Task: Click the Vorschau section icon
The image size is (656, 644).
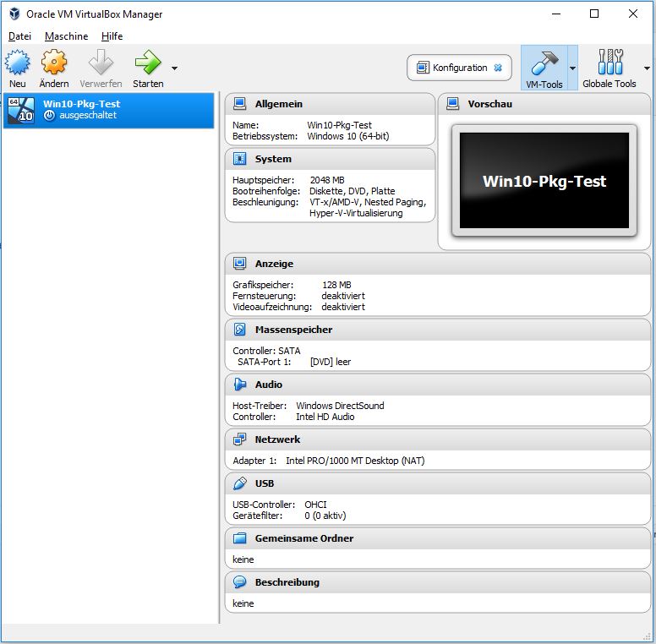Action: (x=452, y=104)
